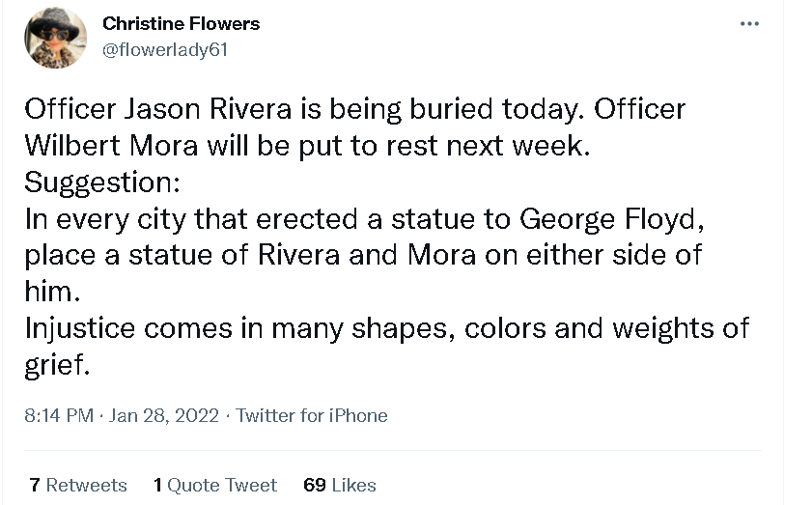Click the word "him." in the tweet
This screenshot has width=812, height=505.
click(51, 292)
